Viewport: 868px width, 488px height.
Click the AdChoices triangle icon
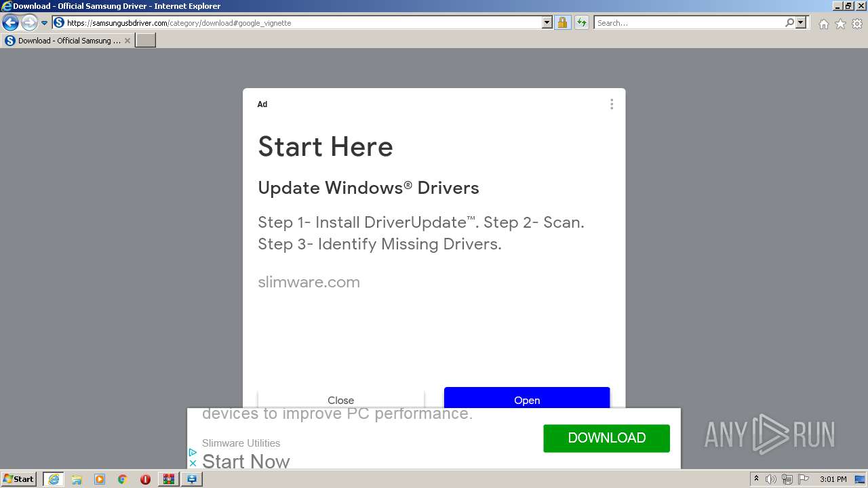click(193, 452)
